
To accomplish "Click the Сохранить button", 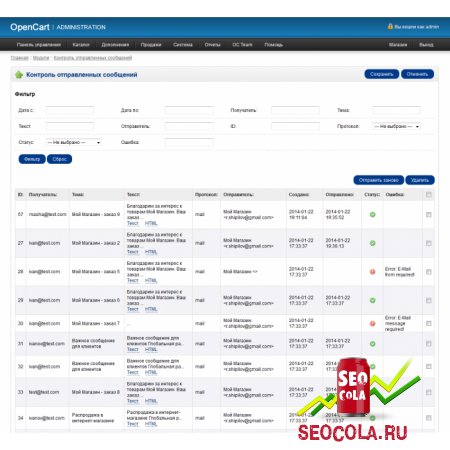I will pyautogui.click(x=382, y=74).
